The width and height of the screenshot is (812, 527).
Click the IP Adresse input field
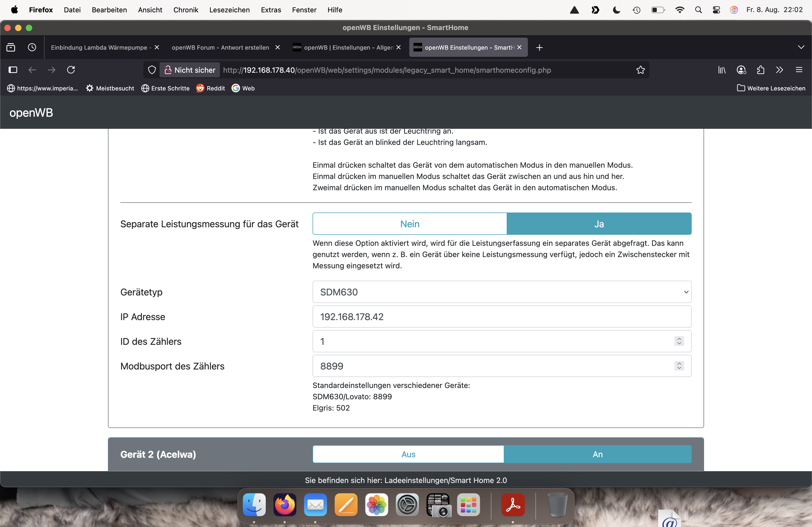(502, 317)
